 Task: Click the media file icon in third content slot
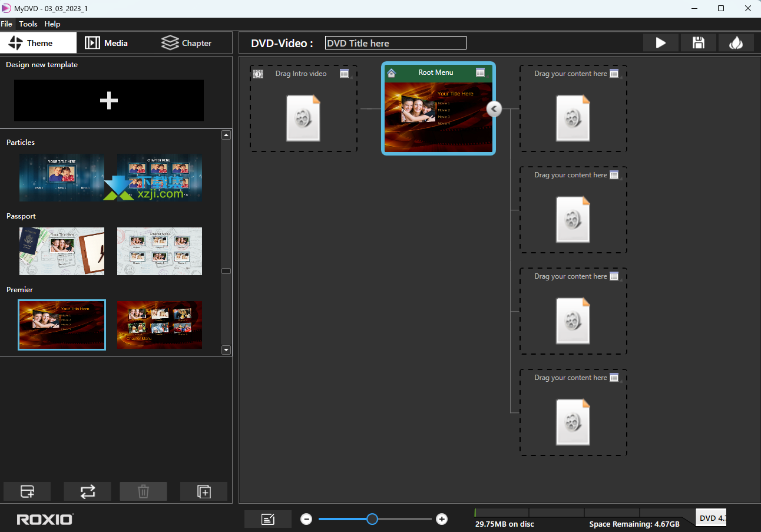573,321
